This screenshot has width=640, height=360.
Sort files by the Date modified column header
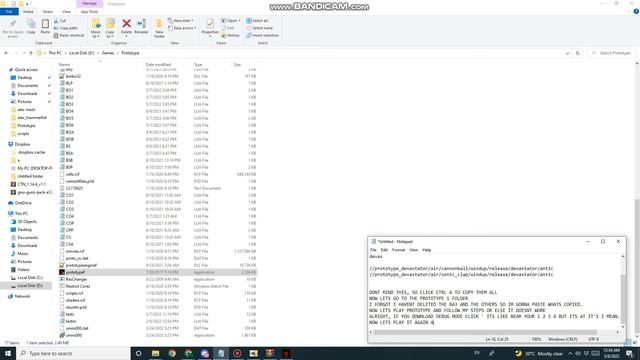tap(158, 64)
